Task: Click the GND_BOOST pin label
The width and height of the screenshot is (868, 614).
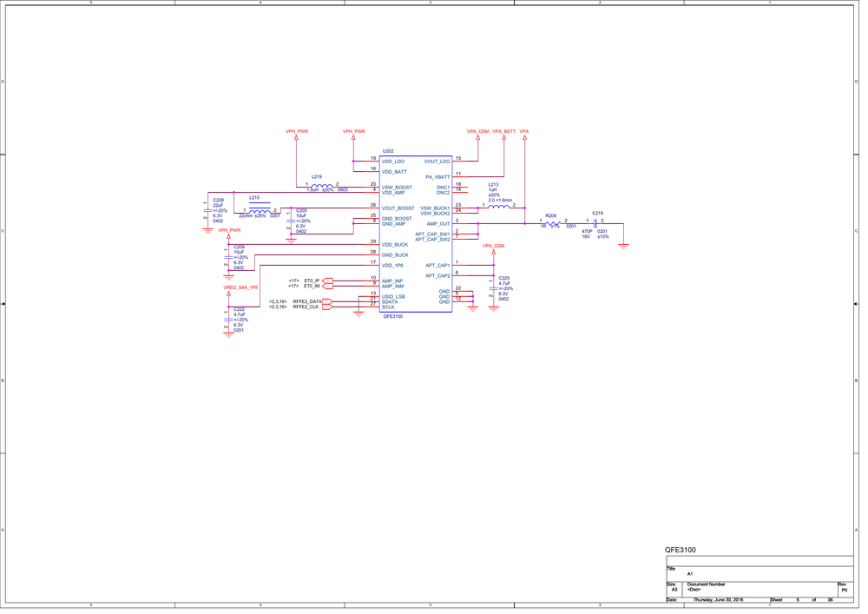Action: (x=397, y=219)
